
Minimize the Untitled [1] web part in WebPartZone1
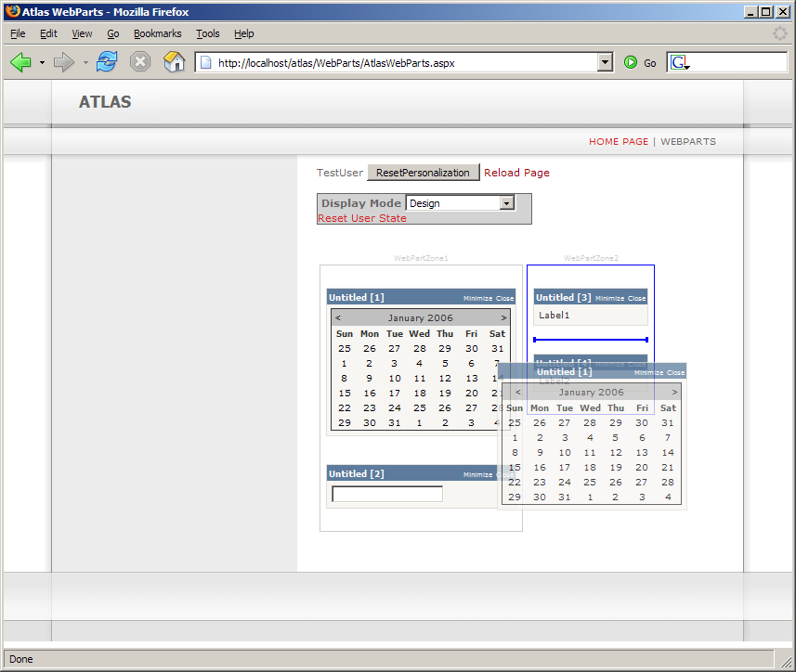(x=477, y=298)
